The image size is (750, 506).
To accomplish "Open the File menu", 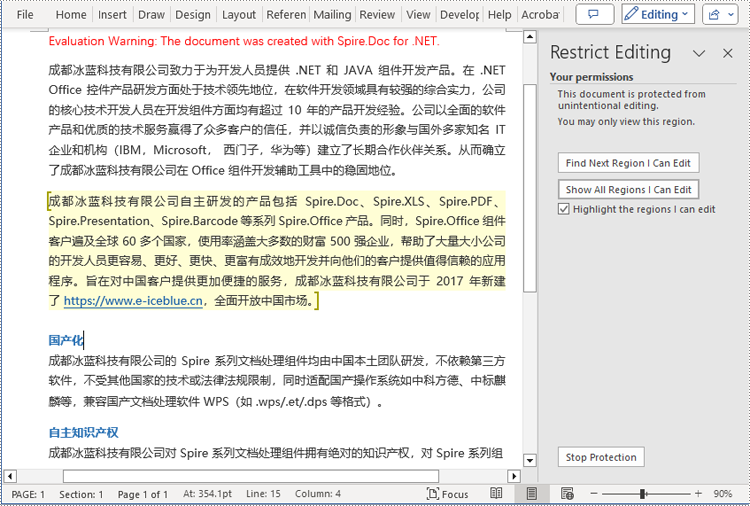I will click(25, 15).
